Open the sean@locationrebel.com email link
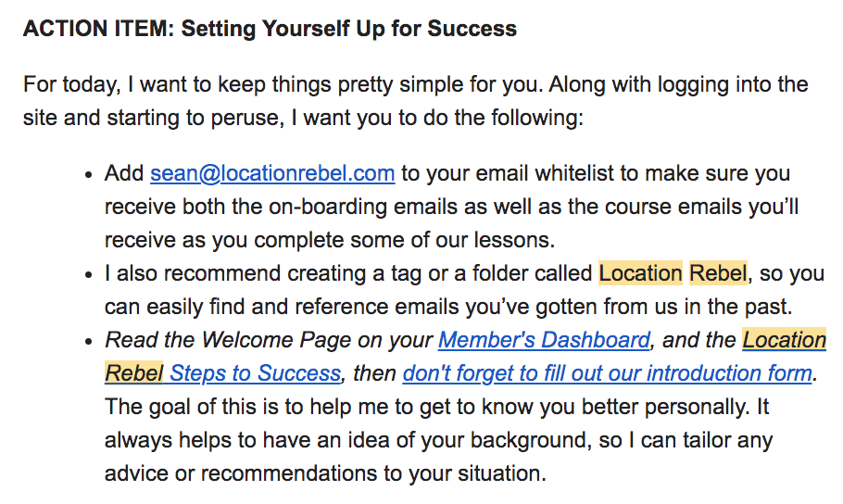The image size is (843, 504). tap(272, 173)
